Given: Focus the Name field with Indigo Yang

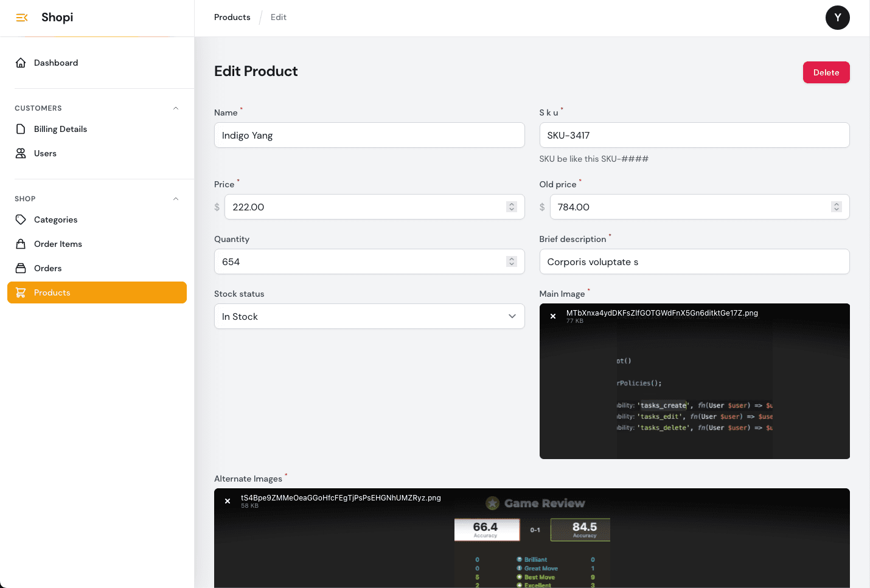Looking at the screenshot, I should click(x=369, y=135).
